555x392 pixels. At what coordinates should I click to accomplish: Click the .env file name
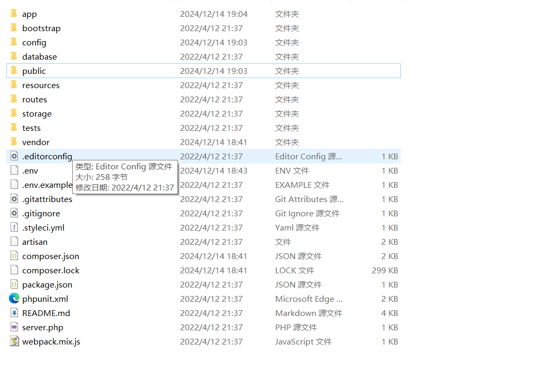30,170
